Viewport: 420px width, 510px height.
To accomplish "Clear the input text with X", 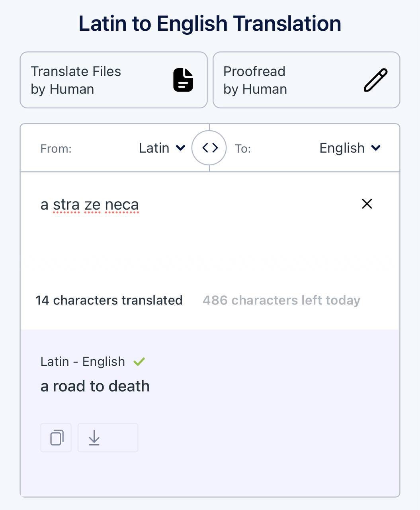I will pyautogui.click(x=367, y=204).
